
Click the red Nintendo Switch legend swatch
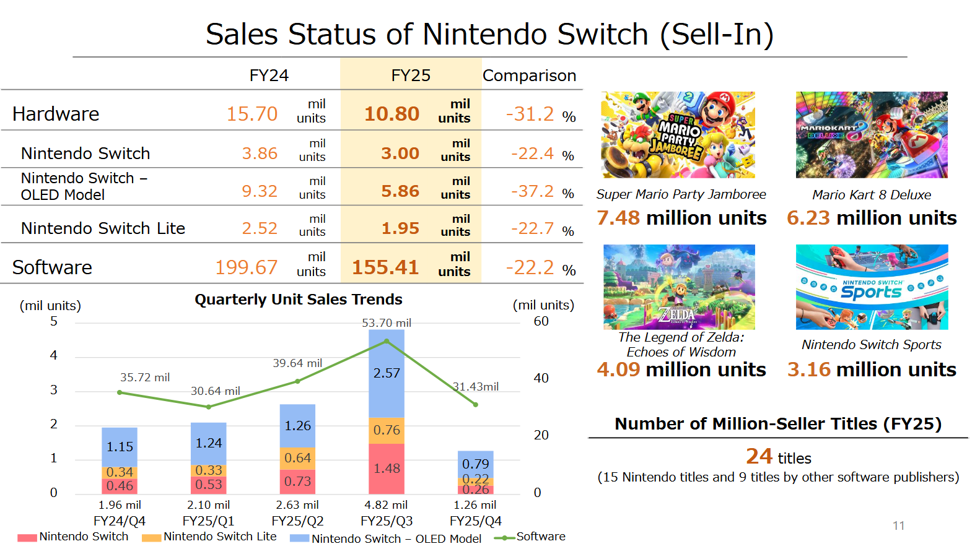[x=27, y=538]
